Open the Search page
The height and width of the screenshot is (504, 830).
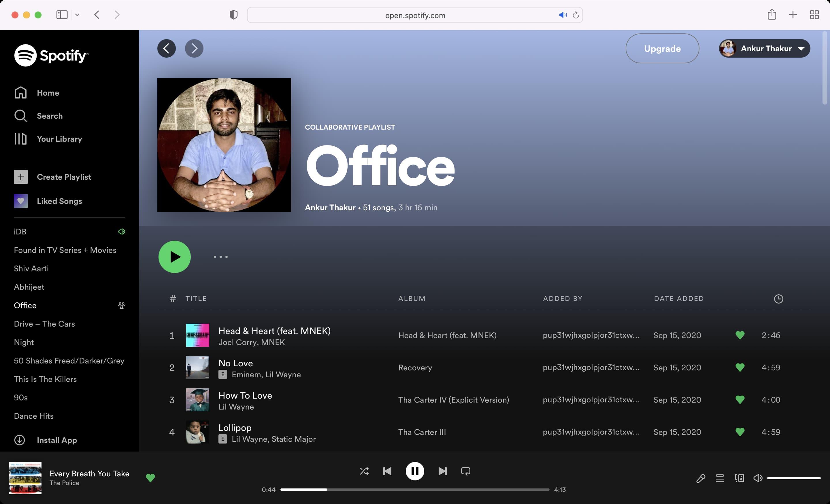(x=50, y=115)
